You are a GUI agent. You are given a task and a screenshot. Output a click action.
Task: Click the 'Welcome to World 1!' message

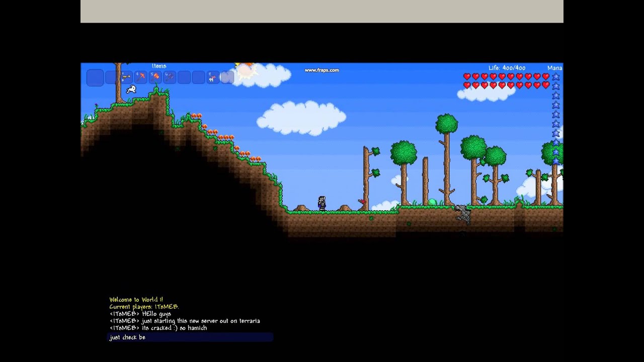(136, 300)
